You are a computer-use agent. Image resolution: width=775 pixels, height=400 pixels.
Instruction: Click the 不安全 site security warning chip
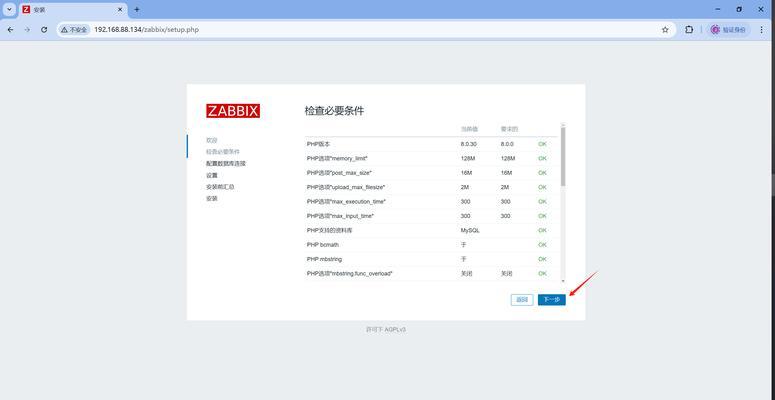(x=74, y=30)
